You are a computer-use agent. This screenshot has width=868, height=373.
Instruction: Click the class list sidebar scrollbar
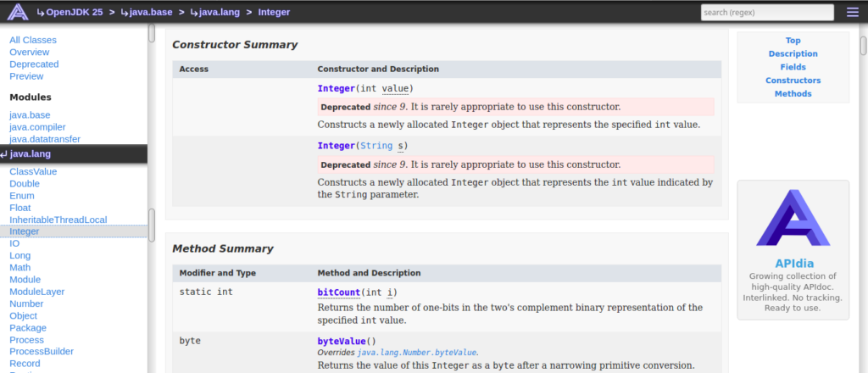[x=152, y=225]
